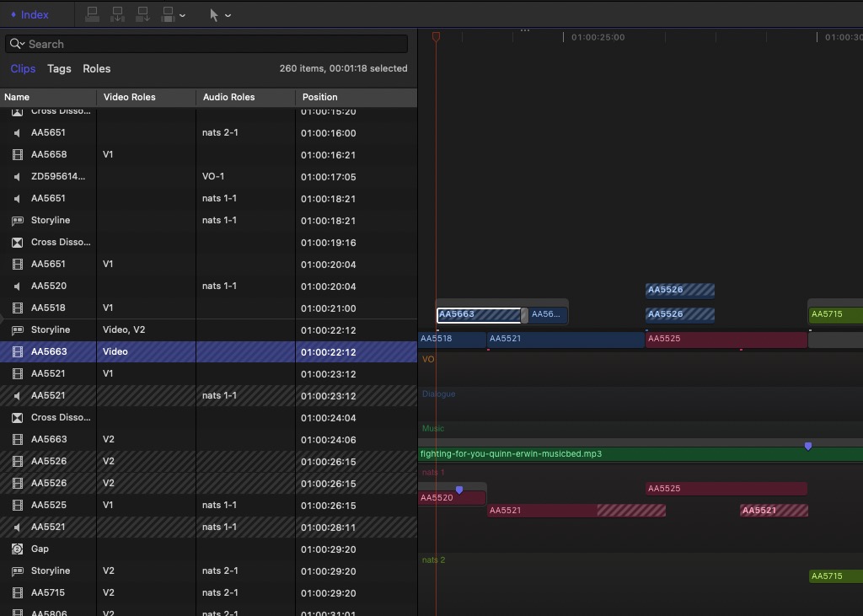Switch to the Tags tab
This screenshot has width=863, height=616.
pyautogui.click(x=59, y=68)
